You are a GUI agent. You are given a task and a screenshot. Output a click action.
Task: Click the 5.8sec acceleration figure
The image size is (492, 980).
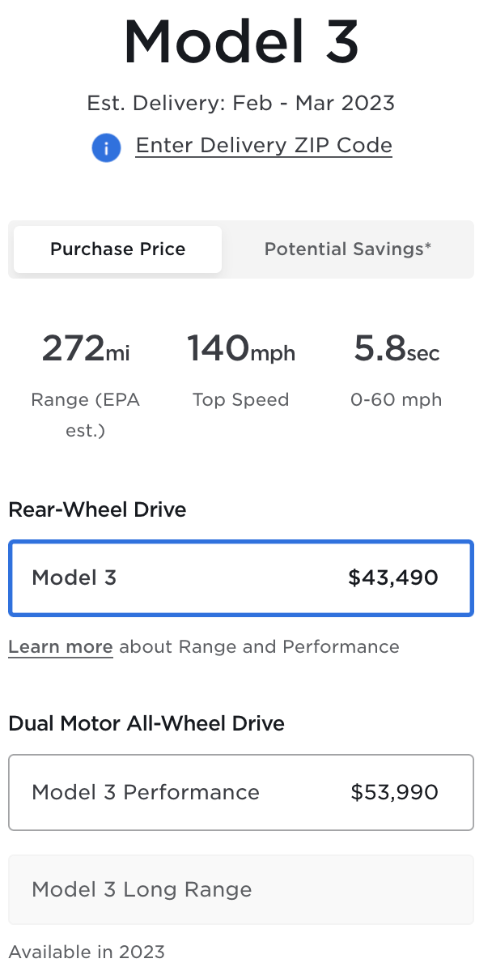pyautogui.click(x=397, y=349)
